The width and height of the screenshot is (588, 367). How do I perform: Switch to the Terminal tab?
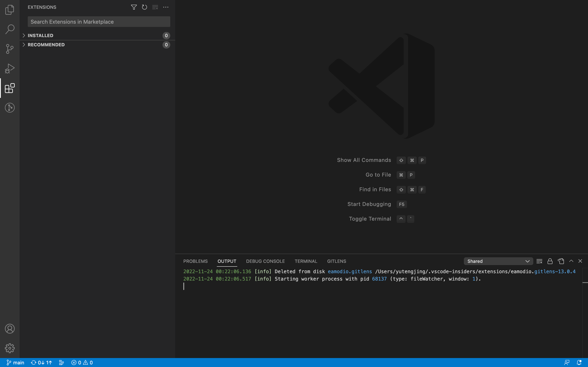pos(306,261)
